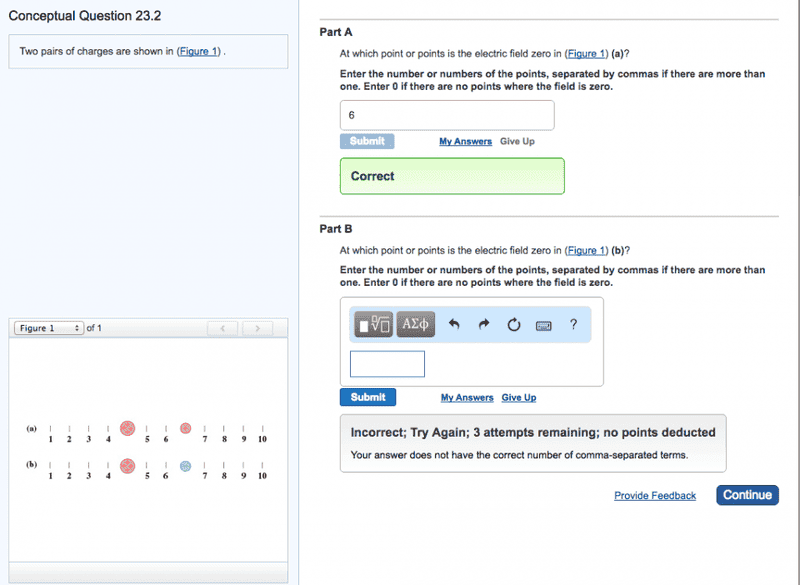Click the undo arrow icon
The width and height of the screenshot is (800, 585).
454,324
